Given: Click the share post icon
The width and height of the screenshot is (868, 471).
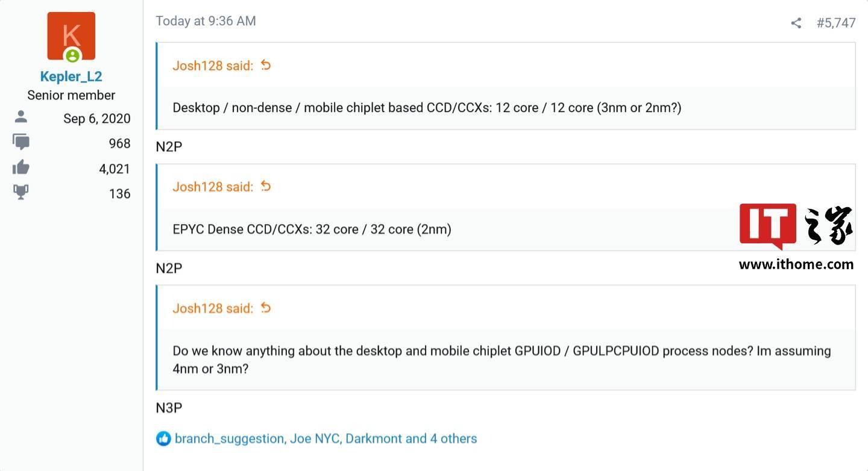Looking at the screenshot, I should click(x=796, y=23).
